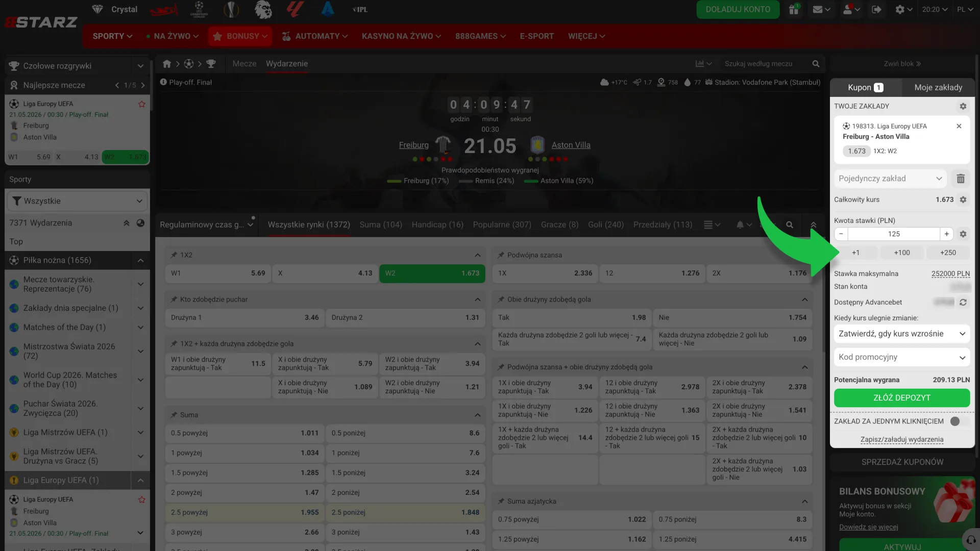This screenshot has width=980, height=551.
Task: Select W1 odds 5.69 in 1X2 market
Action: tap(218, 273)
